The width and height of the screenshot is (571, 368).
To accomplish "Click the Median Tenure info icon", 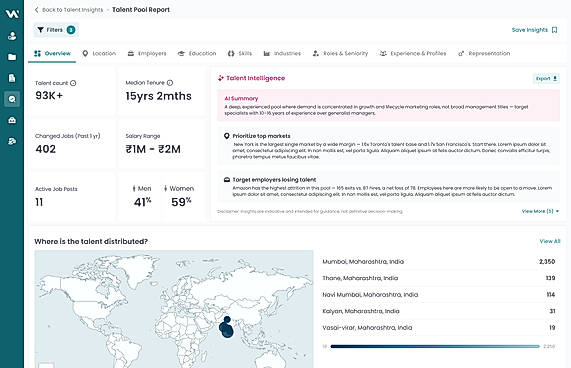I will click(x=170, y=83).
